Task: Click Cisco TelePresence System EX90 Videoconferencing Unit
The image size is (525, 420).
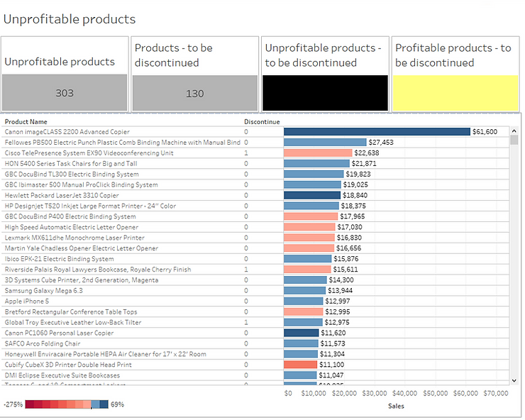Action: tap(89, 153)
